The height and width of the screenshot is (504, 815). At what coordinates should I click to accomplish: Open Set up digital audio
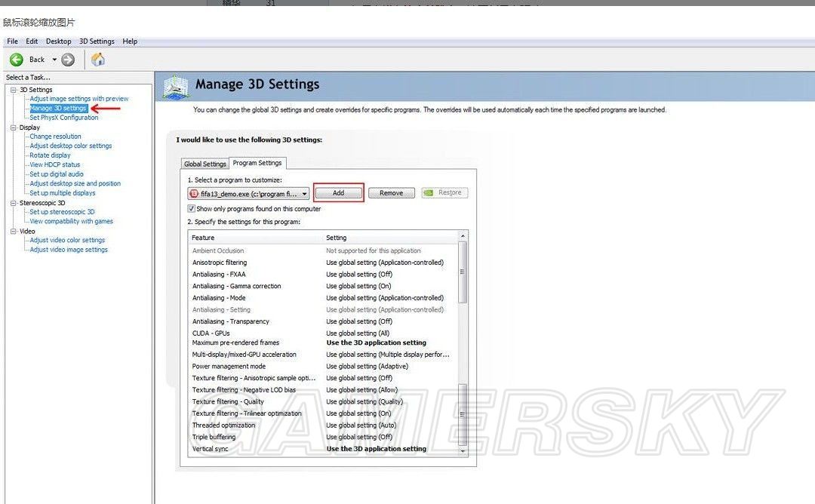(56, 174)
